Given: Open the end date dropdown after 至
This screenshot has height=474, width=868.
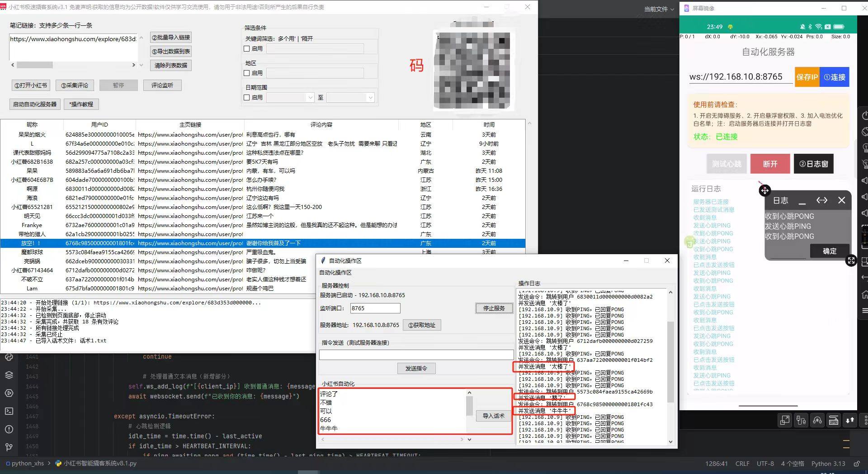Looking at the screenshot, I should tap(371, 97).
